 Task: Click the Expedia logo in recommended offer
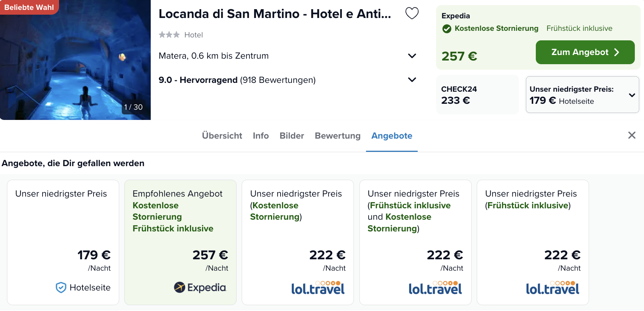[200, 287]
